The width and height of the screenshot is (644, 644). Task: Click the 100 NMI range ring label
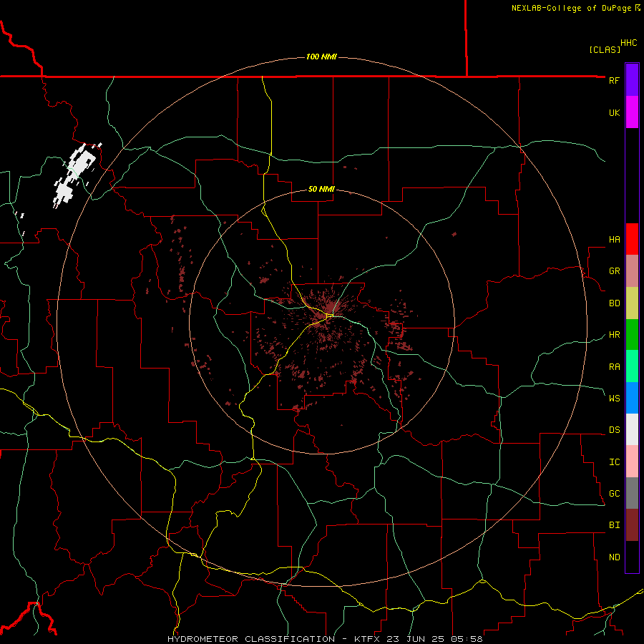tap(321, 57)
